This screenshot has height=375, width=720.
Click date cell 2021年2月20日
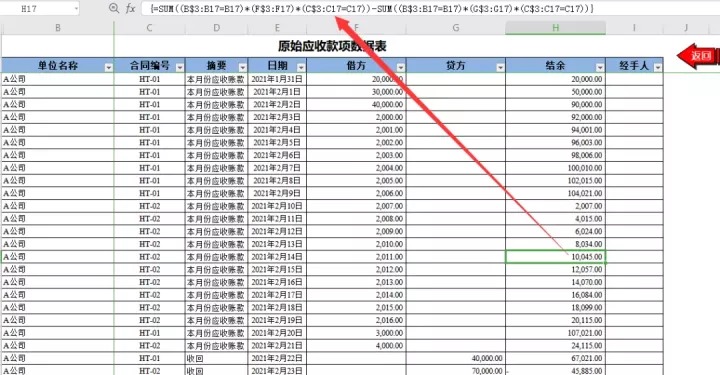(277, 333)
